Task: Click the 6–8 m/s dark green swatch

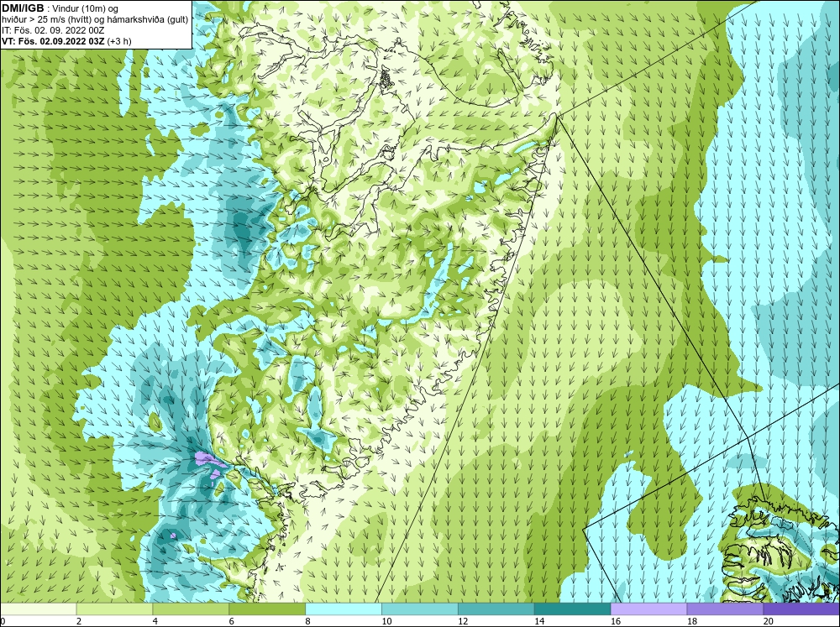Action: [x=267, y=609]
